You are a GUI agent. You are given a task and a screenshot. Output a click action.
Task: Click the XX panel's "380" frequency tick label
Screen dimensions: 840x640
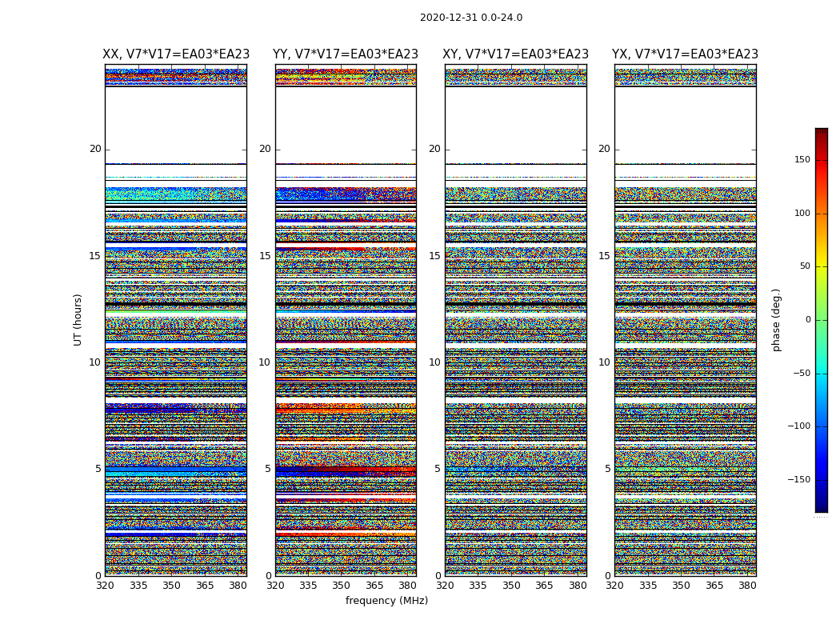pyautogui.click(x=238, y=586)
